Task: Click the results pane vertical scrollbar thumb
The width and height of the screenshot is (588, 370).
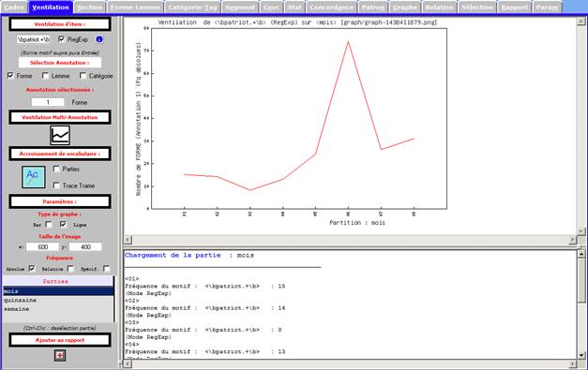Action: (x=580, y=280)
